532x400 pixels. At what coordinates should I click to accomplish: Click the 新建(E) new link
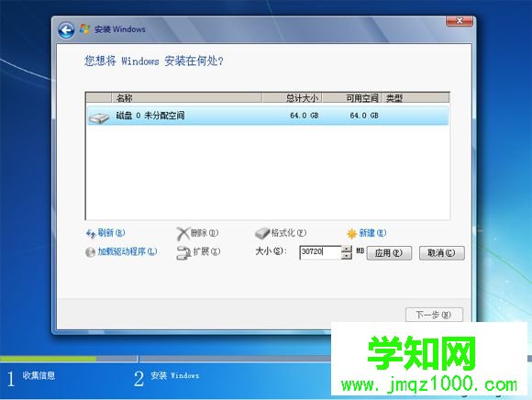[372, 233]
